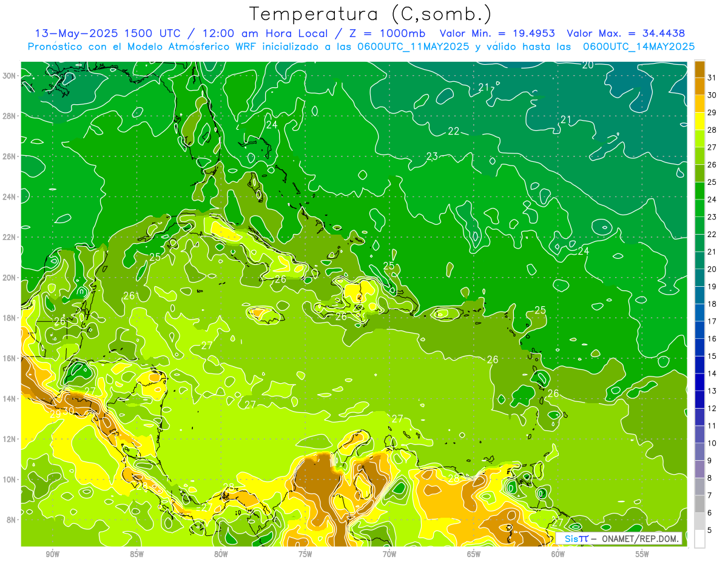Click the 22N latitude axis label
Screen dimensions: 728x562
pos(9,237)
